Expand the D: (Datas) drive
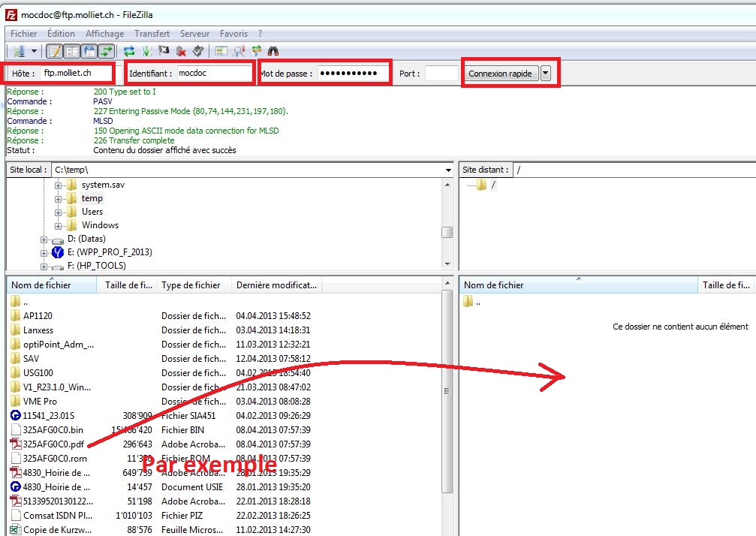The width and height of the screenshot is (756, 536). (44, 239)
